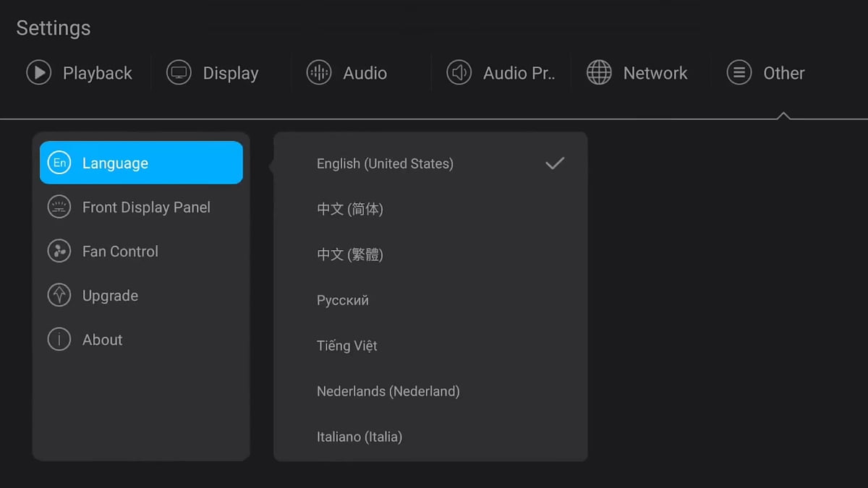
Task: Open the Upgrade settings entry
Action: (109, 295)
